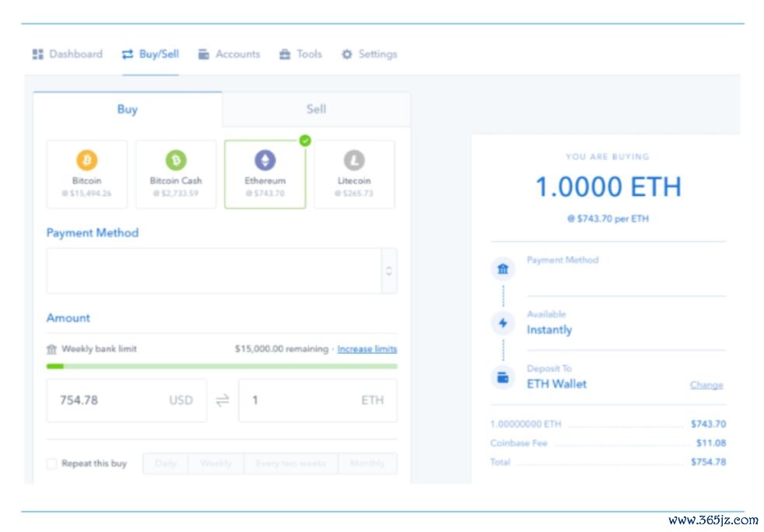Click the lightning bolt Available icon

click(503, 323)
